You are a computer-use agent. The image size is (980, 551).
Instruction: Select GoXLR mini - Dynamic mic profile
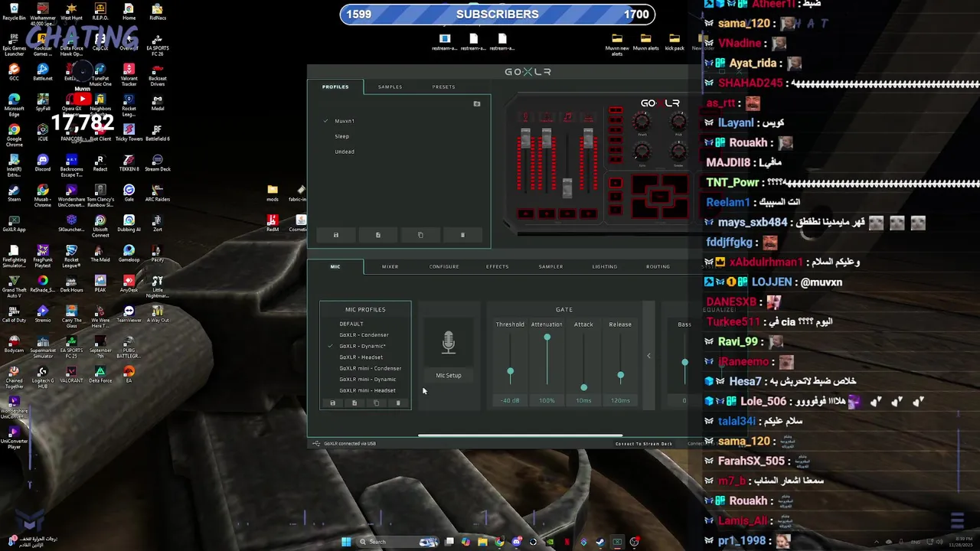[367, 379]
